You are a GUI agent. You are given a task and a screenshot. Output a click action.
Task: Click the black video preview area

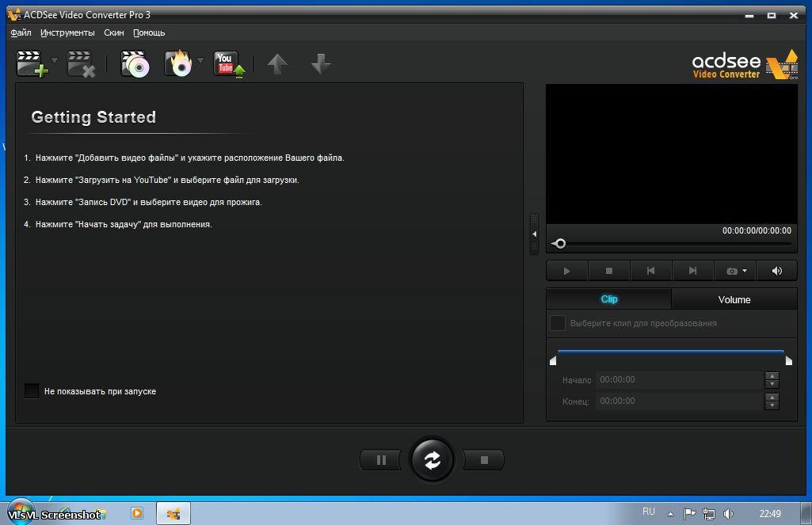point(672,154)
